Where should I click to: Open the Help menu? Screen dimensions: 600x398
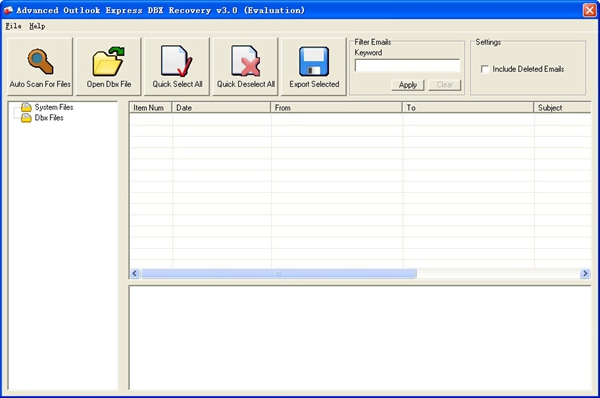tap(37, 26)
